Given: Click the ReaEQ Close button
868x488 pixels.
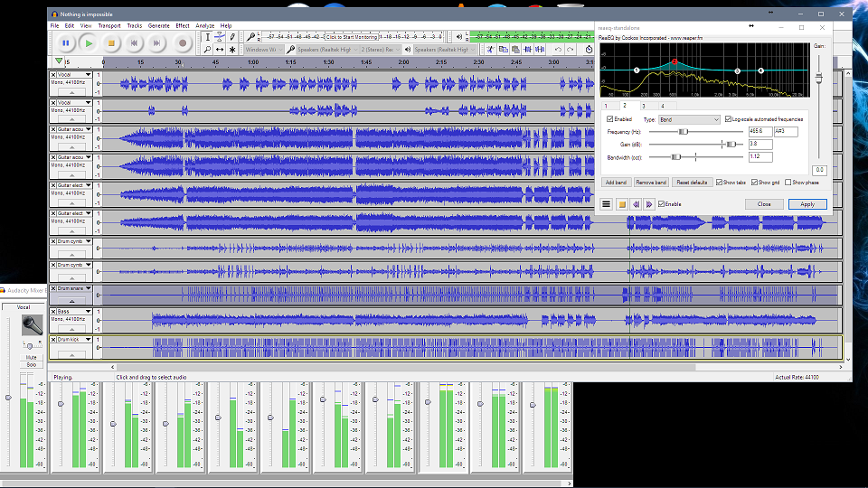Looking at the screenshot, I should pyautogui.click(x=764, y=204).
